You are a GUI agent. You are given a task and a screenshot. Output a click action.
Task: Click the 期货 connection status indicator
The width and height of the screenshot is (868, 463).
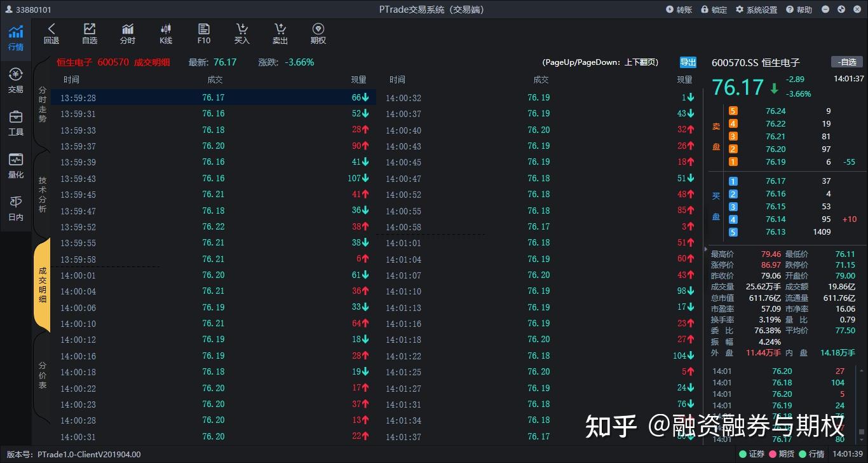pyautogui.click(x=782, y=454)
